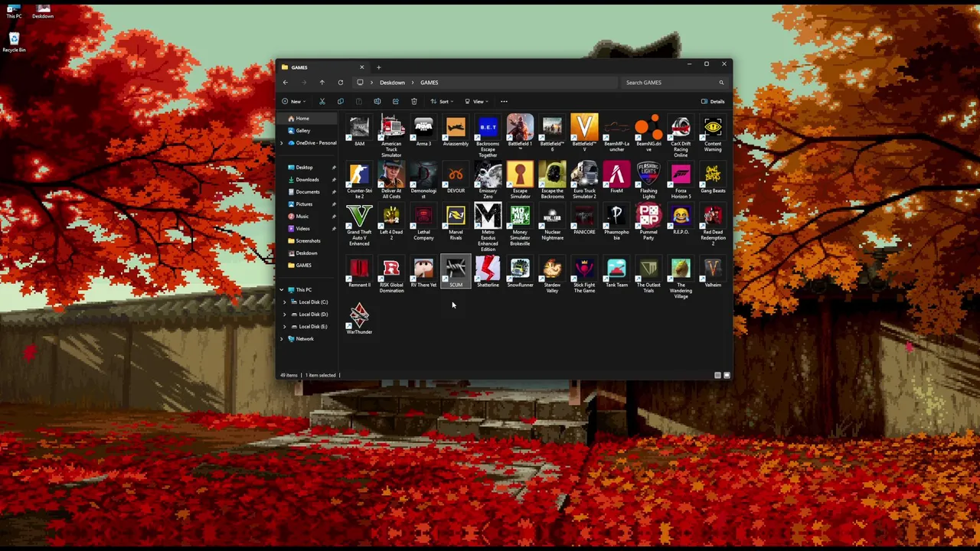This screenshot has height=551, width=980.
Task: Select the Gang Beasts shortcut
Action: (713, 178)
